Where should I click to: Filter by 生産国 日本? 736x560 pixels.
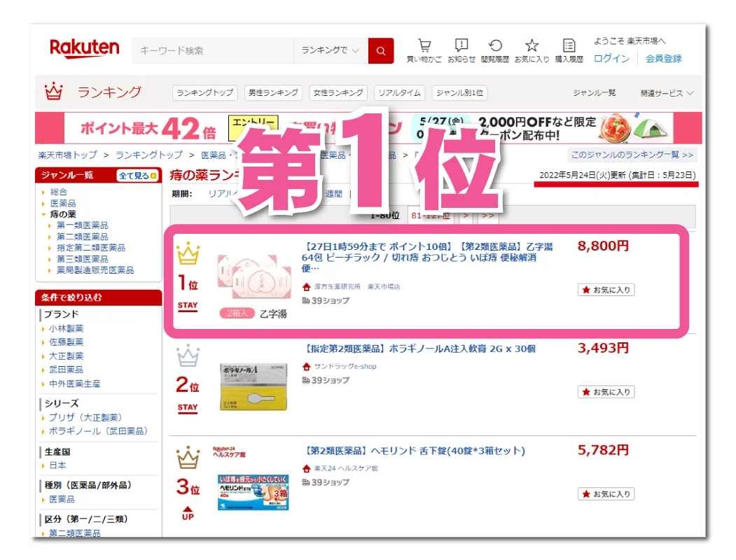click(x=57, y=465)
